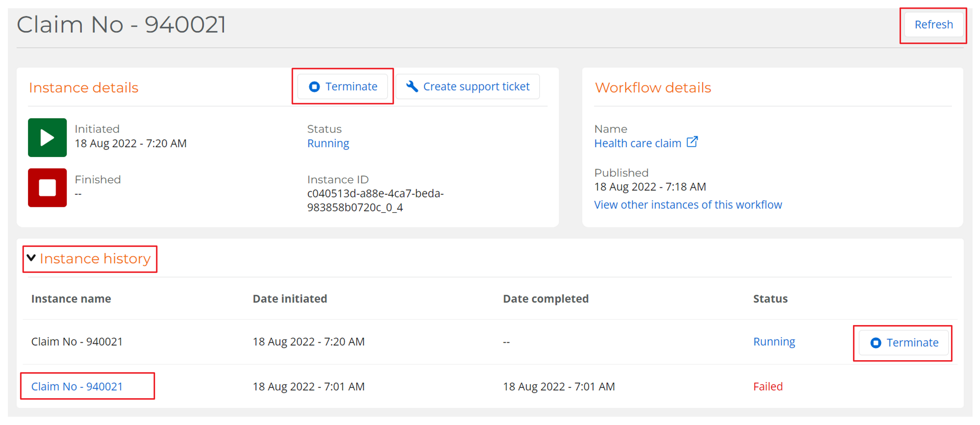
Task: Click the Claim No - 940021 page title
Action: click(x=121, y=24)
